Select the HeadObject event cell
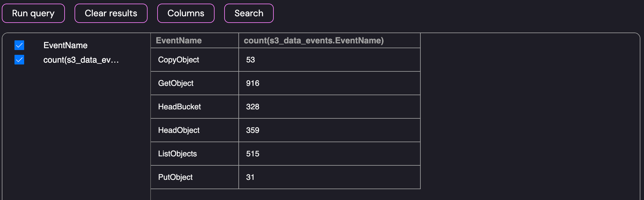Screen dimensions: 644x200 click(179, 130)
